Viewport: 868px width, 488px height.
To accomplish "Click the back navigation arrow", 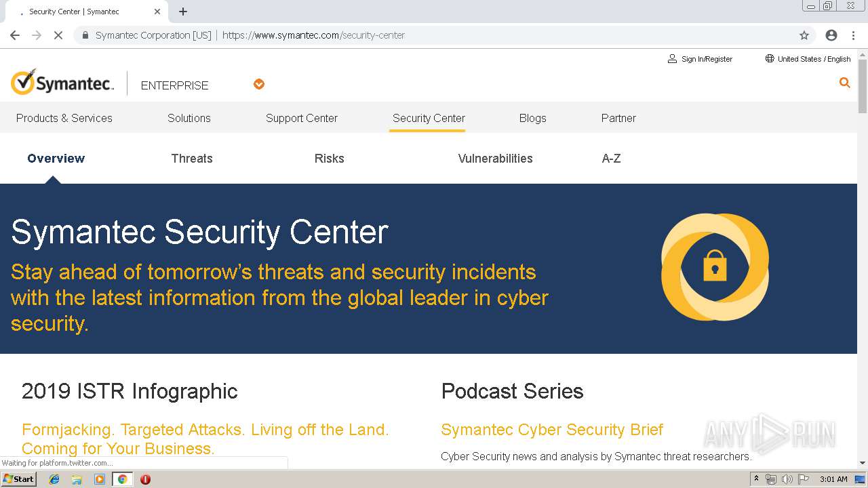I will [x=15, y=35].
